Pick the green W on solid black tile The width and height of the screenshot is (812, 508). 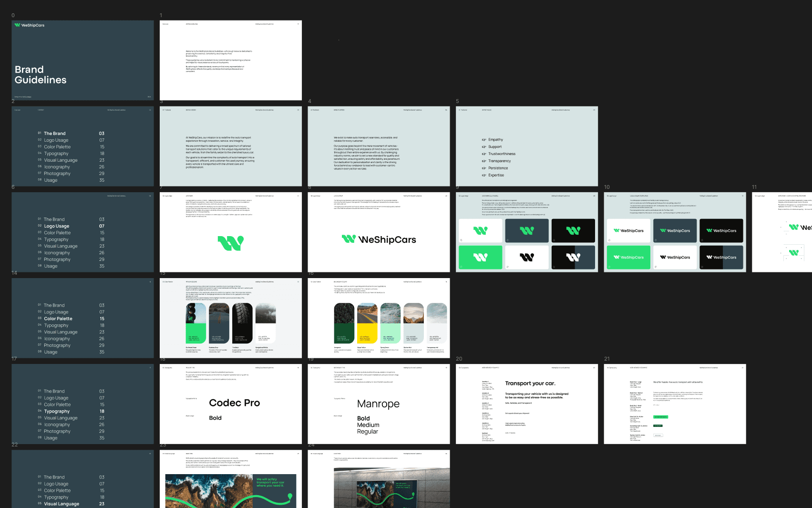coord(573,231)
